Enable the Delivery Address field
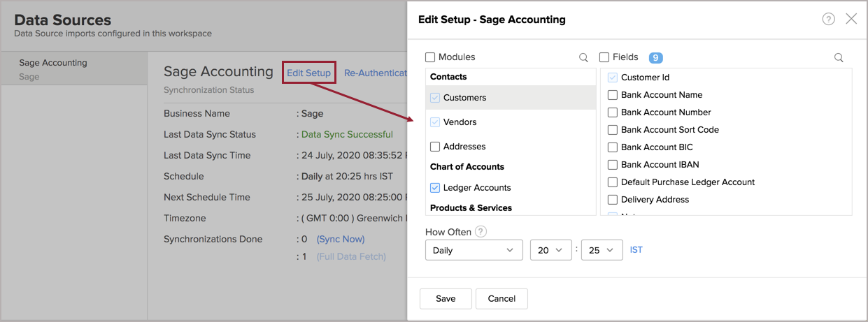 [613, 200]
